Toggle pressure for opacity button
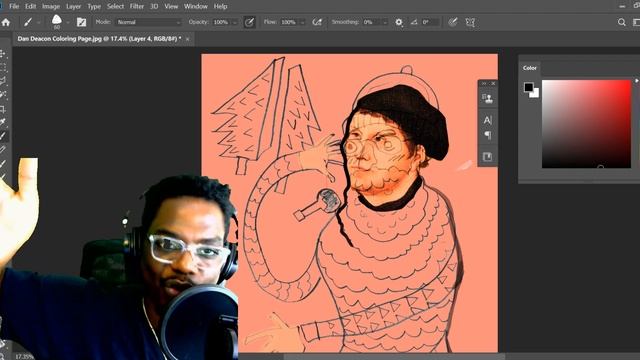 [249, 22]
